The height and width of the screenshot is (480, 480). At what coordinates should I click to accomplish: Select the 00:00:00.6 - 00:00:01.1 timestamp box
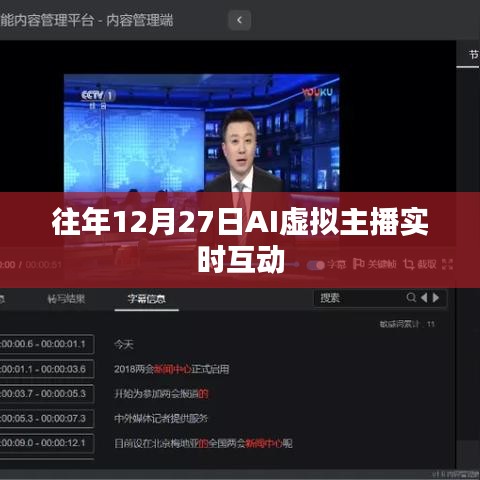tap(46, 344)
